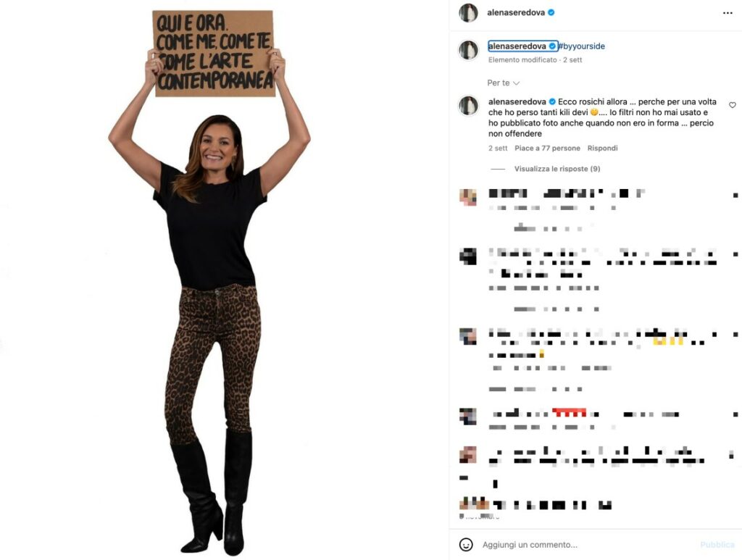Screen dimensions: 742x560
Task: Open the first blurred commenter's avatar
Action: pyautogui.click(x=468, y=197)
